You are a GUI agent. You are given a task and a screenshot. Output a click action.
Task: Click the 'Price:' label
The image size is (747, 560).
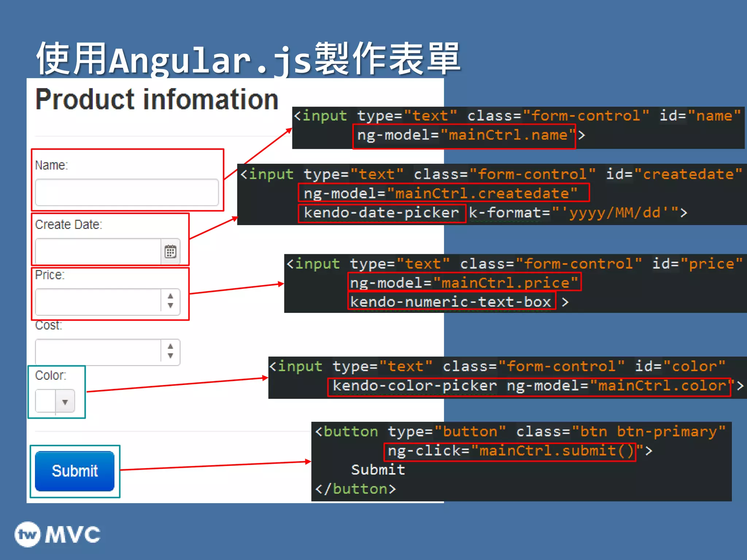50,275
